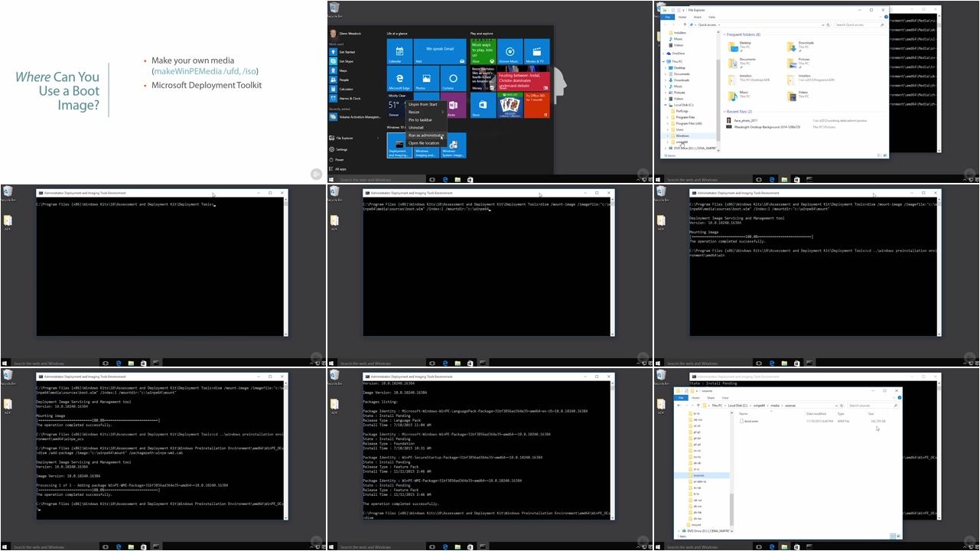Launch the Microsoft Edge tile in Start menu
980x551 pixels.
tap(400, 78)
